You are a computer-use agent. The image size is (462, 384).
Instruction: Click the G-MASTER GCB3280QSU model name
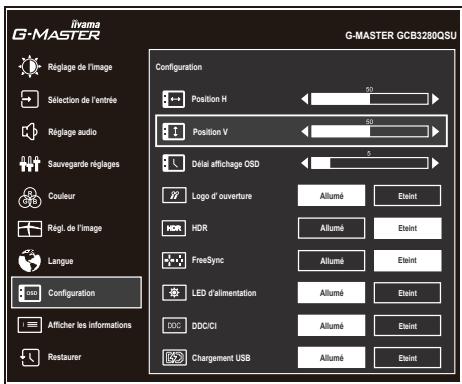coord(401,35)
